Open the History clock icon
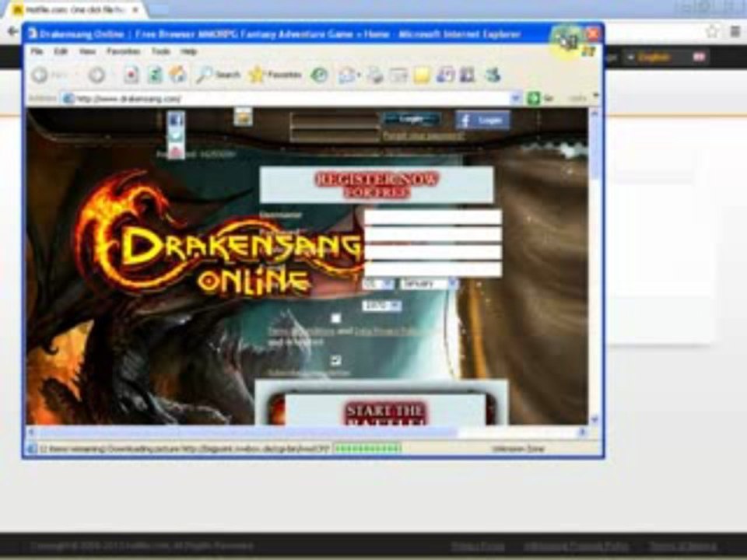 pyautogui.click(x=319, y=75)
